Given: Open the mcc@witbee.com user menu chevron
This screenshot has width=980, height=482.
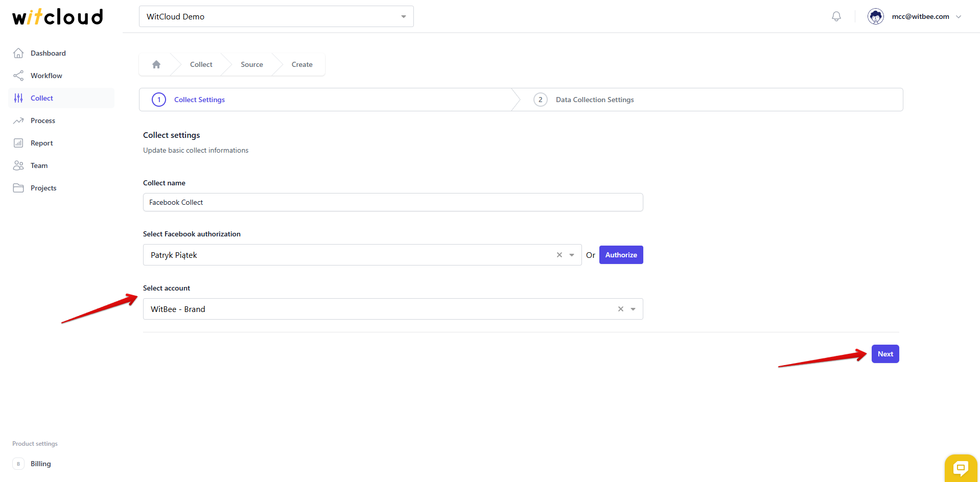Looking at the screenshot, I should click(959, 16).
